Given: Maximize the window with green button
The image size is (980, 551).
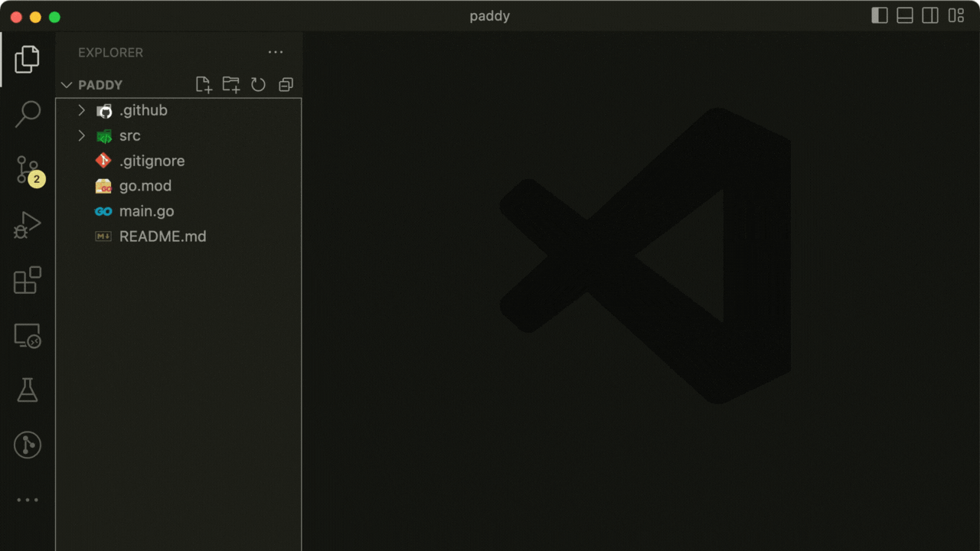Looking at the screenshot, I should pyautogui.click(x=54, y=17).
